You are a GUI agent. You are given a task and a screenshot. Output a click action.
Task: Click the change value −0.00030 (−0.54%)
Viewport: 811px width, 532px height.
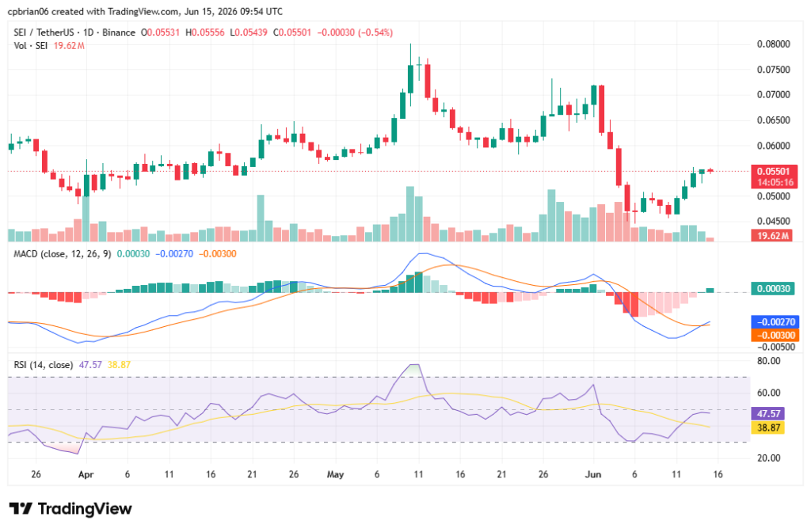355,32
